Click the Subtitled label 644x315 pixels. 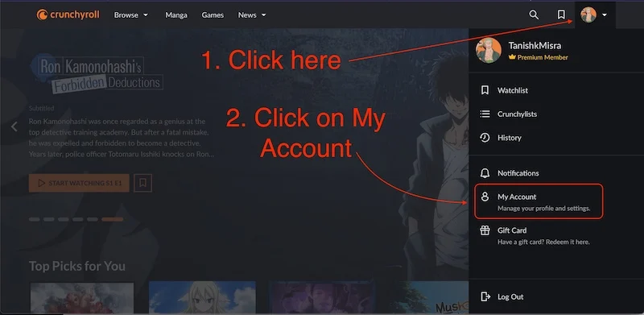pyautogui.click(x=42, y=108)
